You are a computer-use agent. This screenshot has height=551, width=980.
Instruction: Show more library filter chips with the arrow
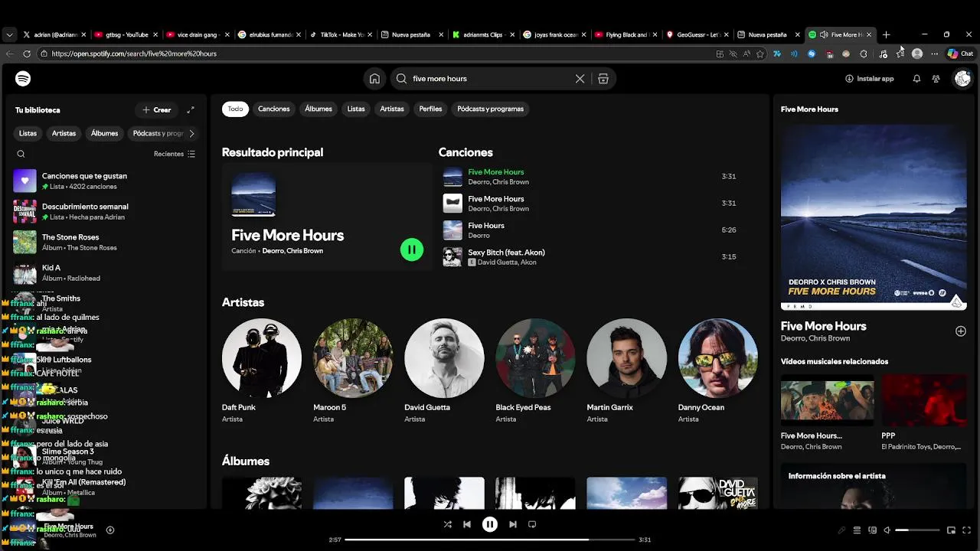pos(191,133)
